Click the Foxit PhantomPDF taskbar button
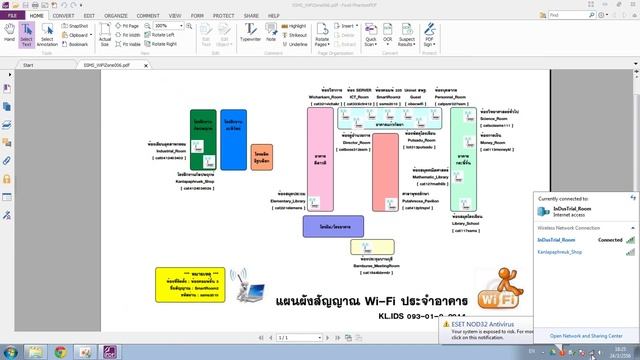 point(109,352)
